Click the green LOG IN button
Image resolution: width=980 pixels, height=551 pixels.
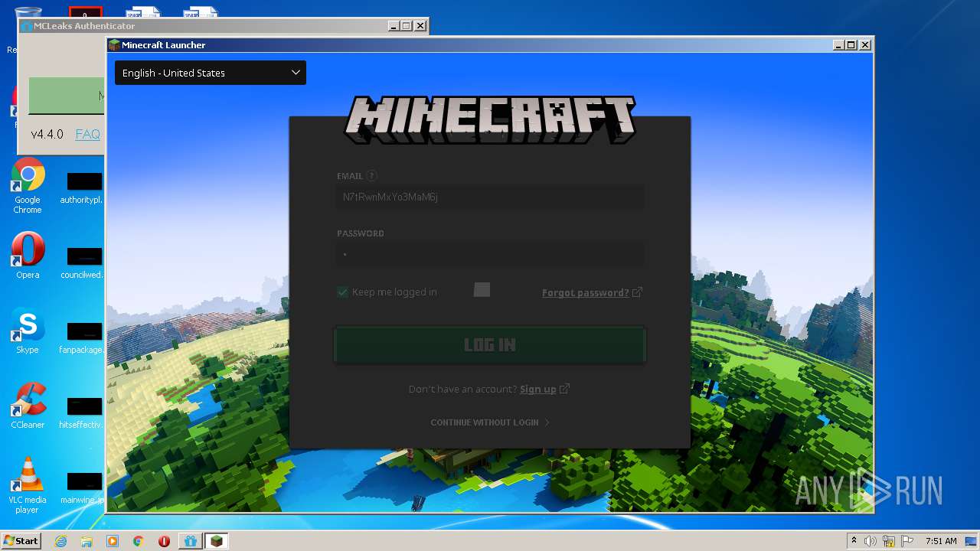(x=490, y=344)
